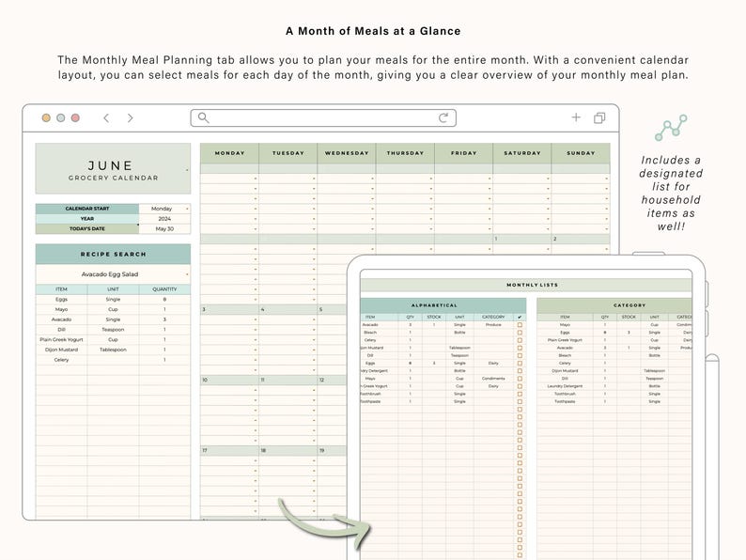Viewport: 746px width, 560px height.
Task: Click the browser address bar field
Action: [323, 117]
